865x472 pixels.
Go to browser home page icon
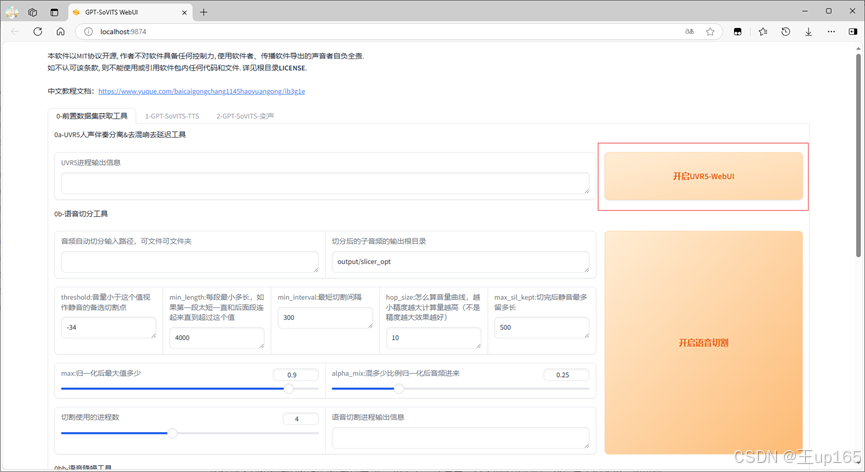(x=61, y=31)
